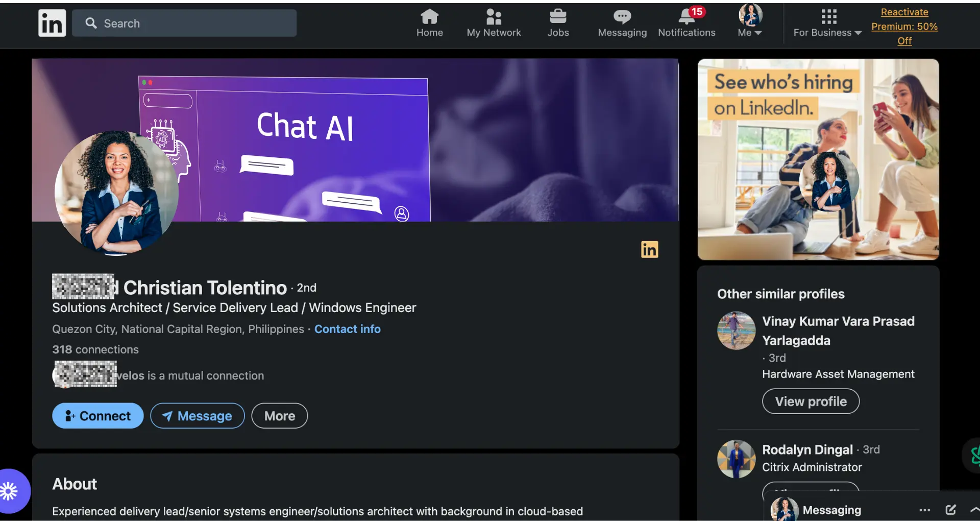This screenshot has height=521, width=980.
Task: Click the compose new message icon
Action: coord(950,509)
